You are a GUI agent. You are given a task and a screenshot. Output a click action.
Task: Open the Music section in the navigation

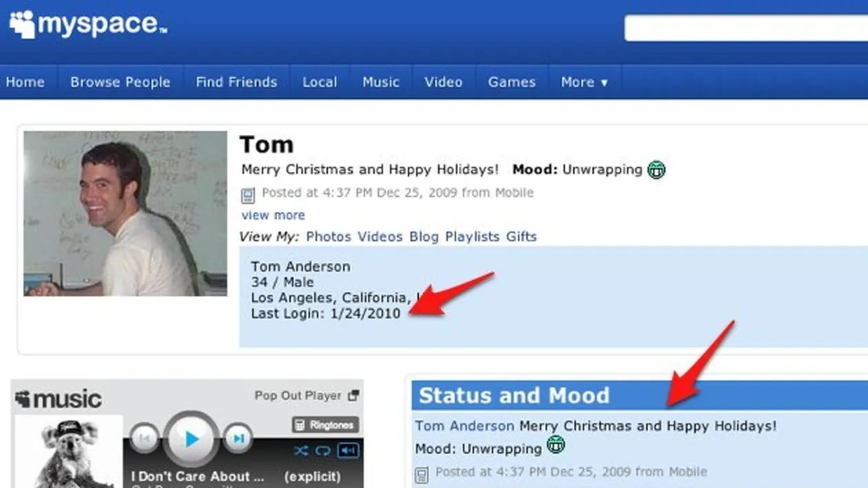point(381,82)
